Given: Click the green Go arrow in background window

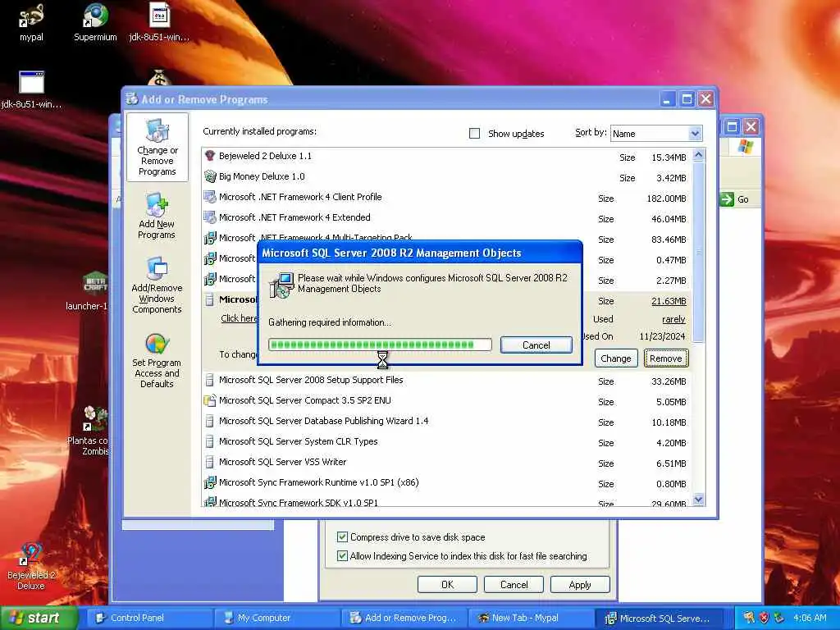Looking at the screenshot, I should (x=727, y=199).
